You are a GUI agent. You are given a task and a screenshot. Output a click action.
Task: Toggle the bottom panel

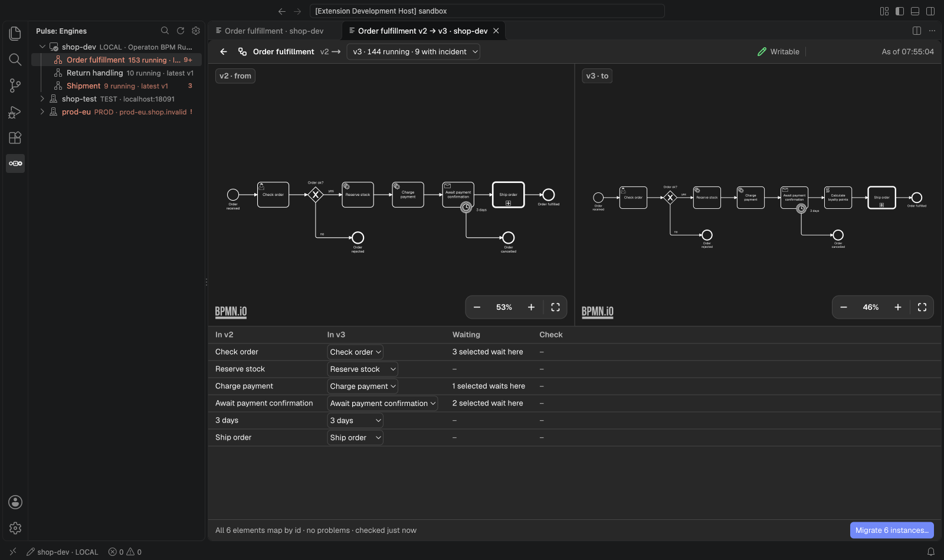(x=915, y=11)
